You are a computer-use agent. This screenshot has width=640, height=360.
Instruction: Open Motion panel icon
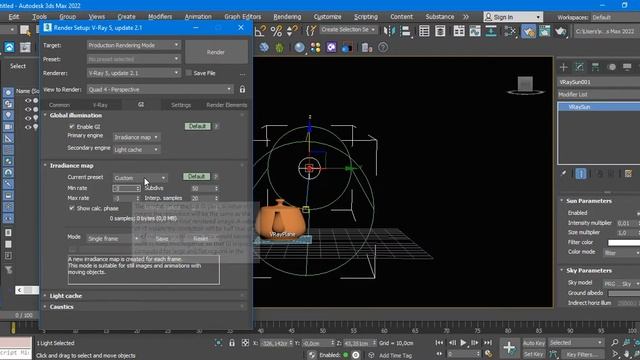pyautogui.click(x=611, y=67)
